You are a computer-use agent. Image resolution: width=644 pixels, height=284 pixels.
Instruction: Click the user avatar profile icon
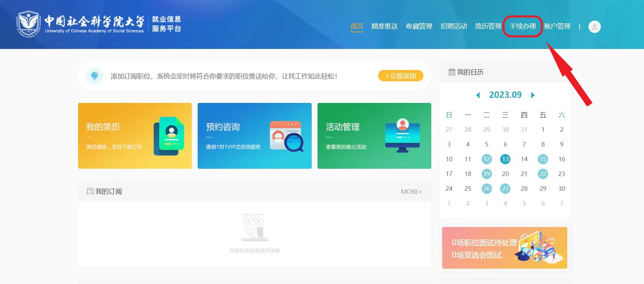pos(594,26)
